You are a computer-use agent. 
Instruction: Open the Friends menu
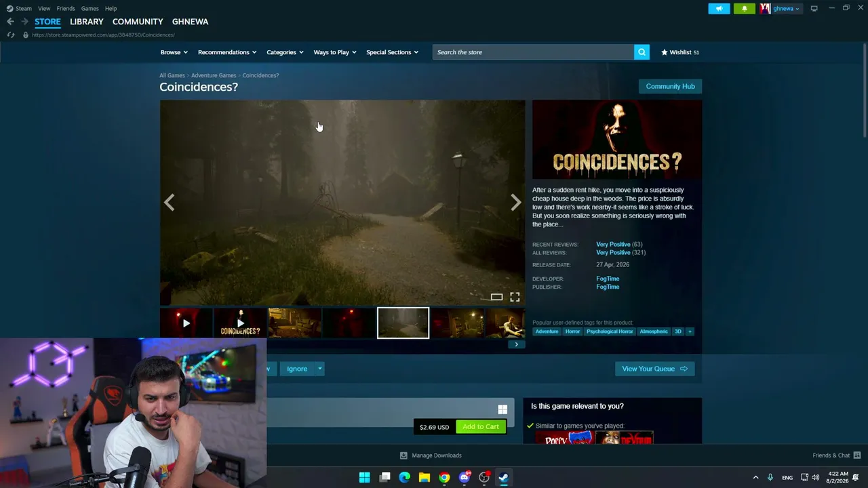(66, 8)
